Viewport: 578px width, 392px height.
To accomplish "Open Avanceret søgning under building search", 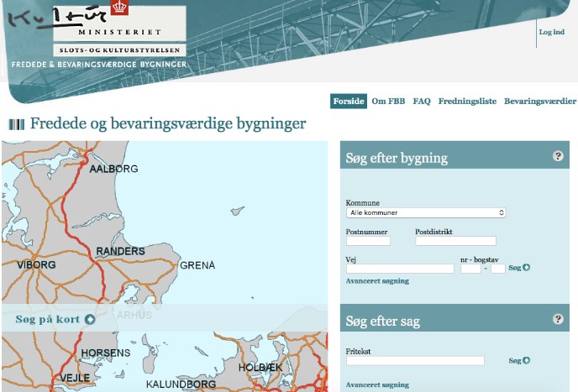I will pyautogui.click(x=377, y=281).
